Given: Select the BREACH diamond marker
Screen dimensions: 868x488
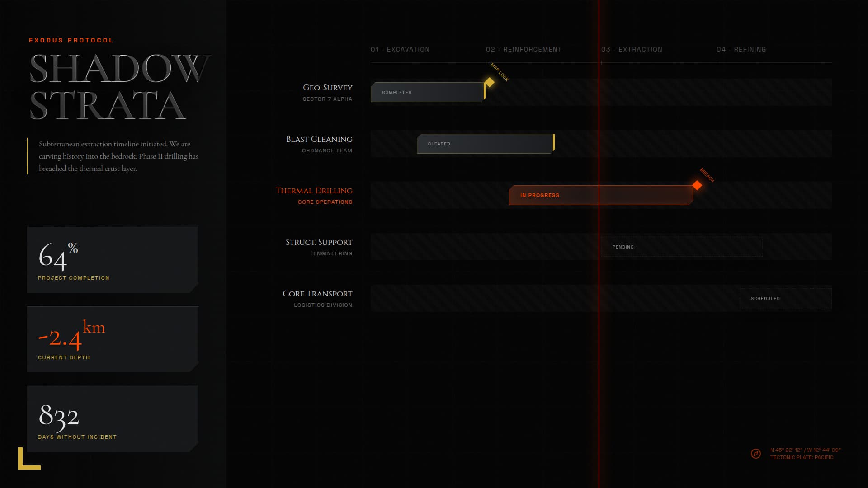Looking at the screenshot, I should (x=698, y=184).
